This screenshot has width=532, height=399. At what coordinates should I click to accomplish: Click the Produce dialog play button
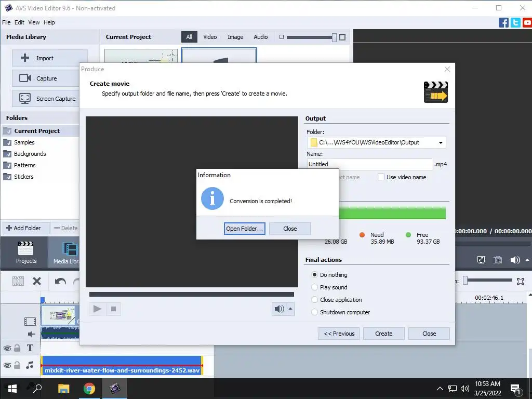point(97,309)
